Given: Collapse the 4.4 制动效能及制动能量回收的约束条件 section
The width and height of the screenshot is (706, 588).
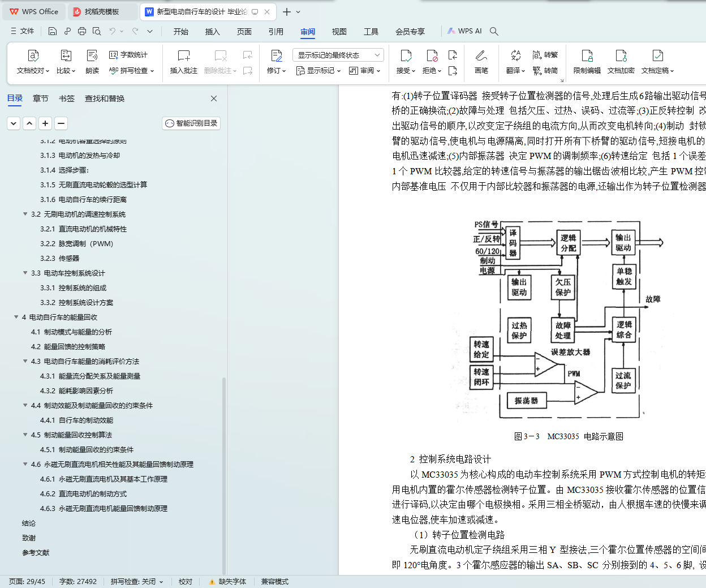Looking at the screenshot, I should click(25, 405).
